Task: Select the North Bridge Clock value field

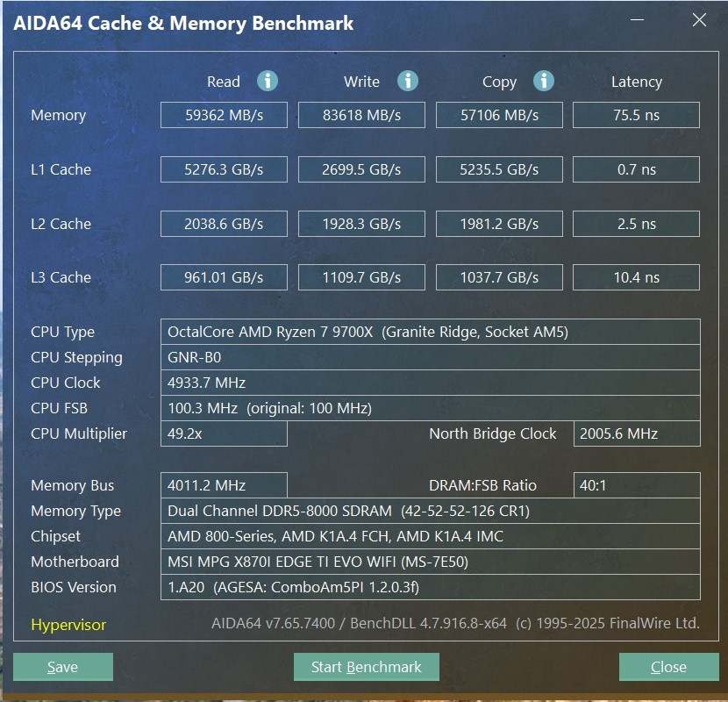Action: [x=637, y=433]
